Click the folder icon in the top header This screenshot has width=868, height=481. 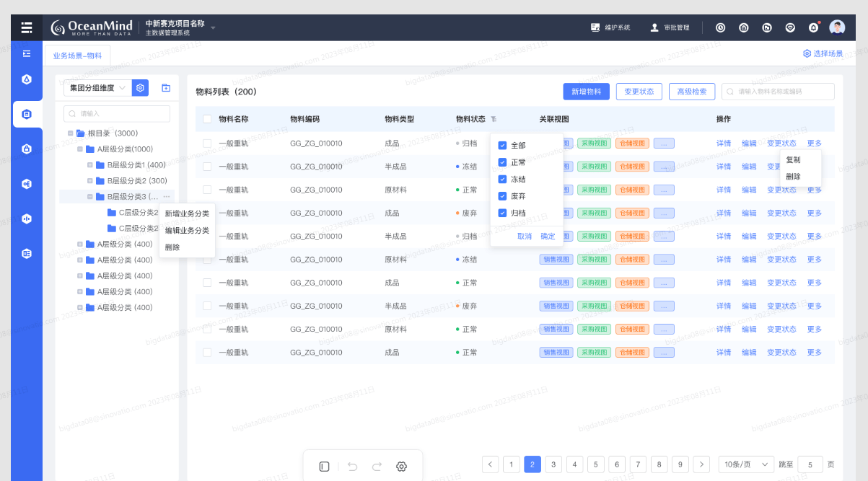point(767,27)
